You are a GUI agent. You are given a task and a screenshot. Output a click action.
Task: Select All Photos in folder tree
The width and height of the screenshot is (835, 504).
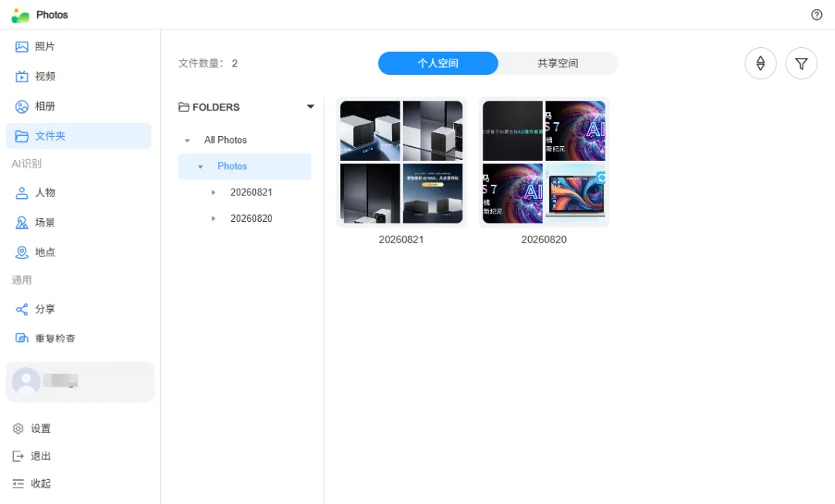225,140
